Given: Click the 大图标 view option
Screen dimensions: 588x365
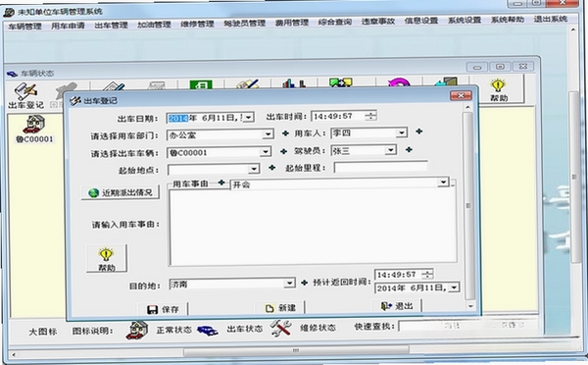Looking at the screenshot, I should click(x=43, y=332).
